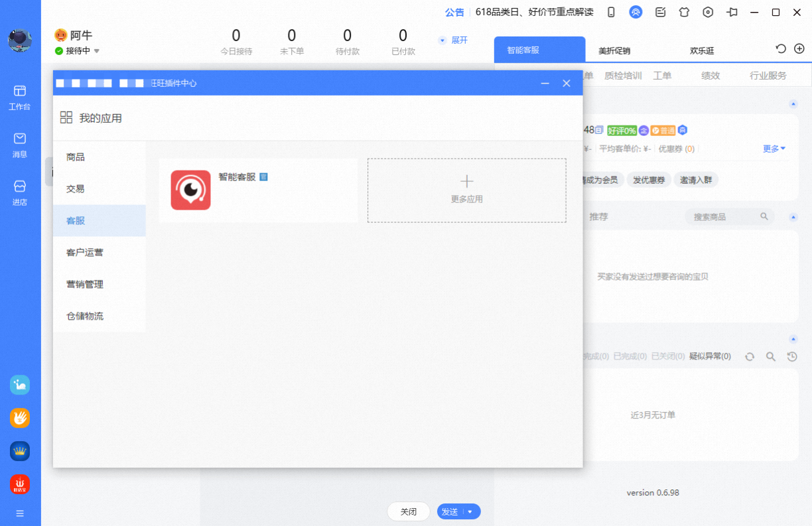
Task: Select the 客户运营 category
Action: point(100,253)
